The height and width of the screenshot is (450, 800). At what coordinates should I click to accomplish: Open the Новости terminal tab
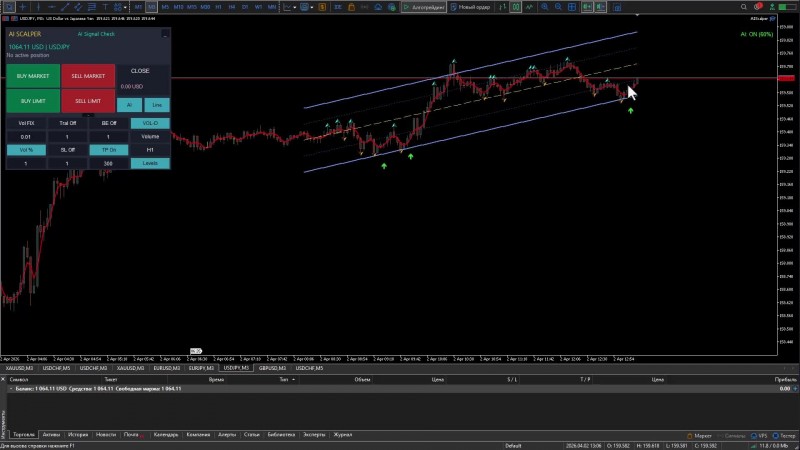(106, 435)
